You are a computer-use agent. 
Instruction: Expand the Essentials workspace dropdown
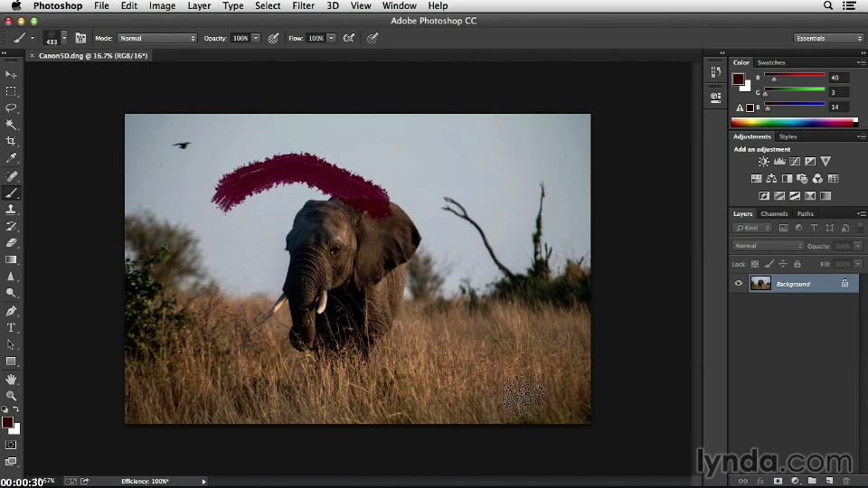pos(828,38)
